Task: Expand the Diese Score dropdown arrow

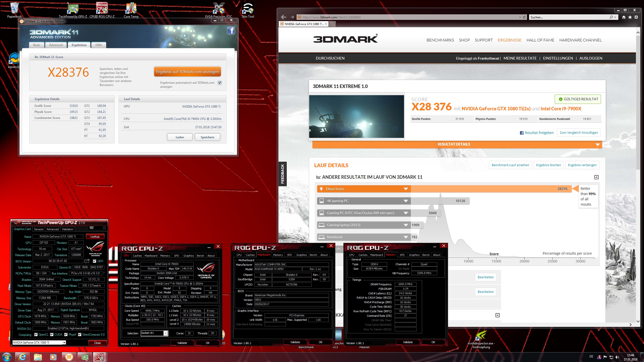Action: 406,189
